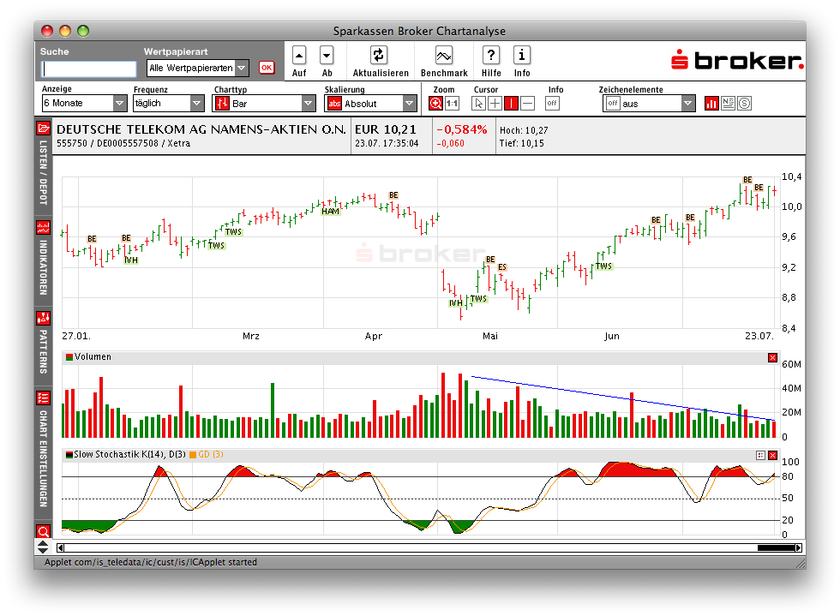Click the Ab down arrow icon
Viewport: 840px width, 616px height.
(x=327, y=56)
